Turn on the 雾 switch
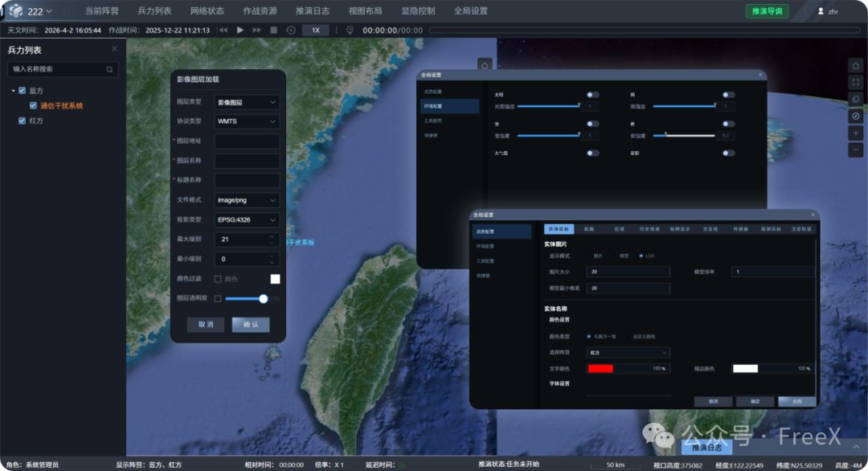The height and width of the screenshot is (471, 868). (x=728, y=124)
